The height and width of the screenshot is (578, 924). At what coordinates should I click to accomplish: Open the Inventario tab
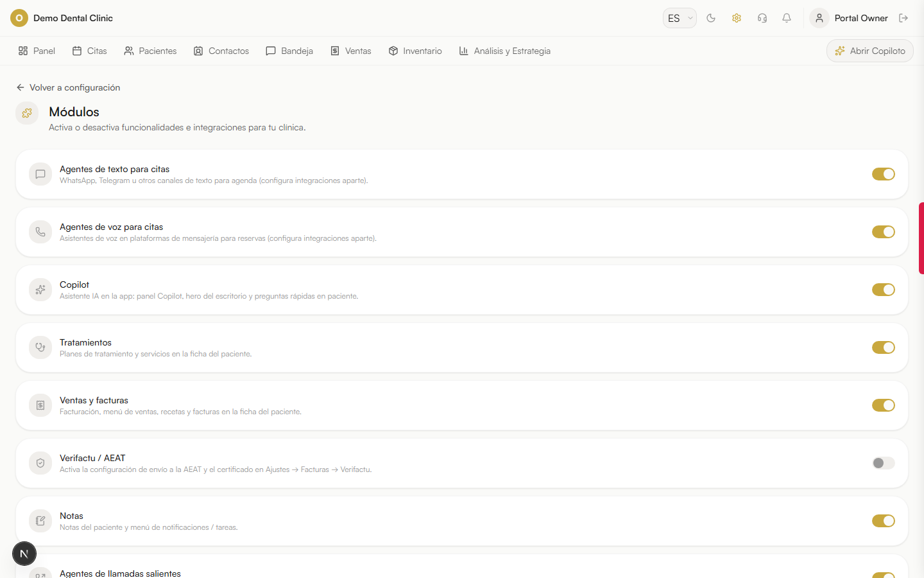pyautogui.click(x=415, y=51)
